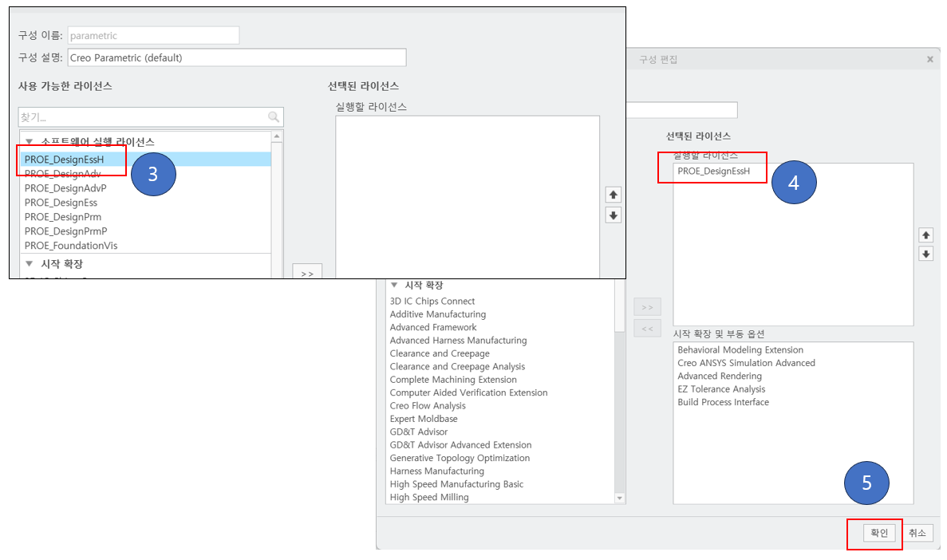Click the >> add button in inset panel
Viewport: 947px width, 560px height.
[307, 272]
